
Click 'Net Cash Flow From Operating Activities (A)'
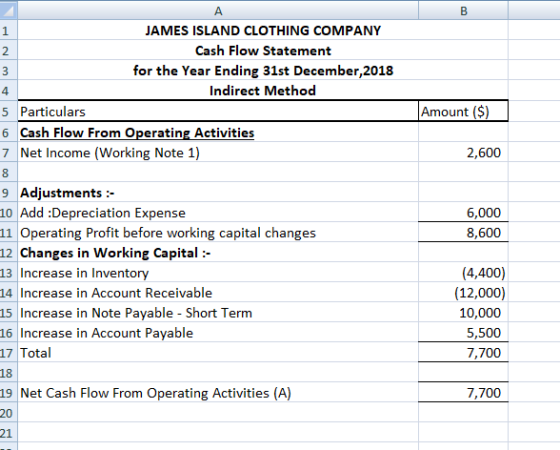(x=218, y=393)
